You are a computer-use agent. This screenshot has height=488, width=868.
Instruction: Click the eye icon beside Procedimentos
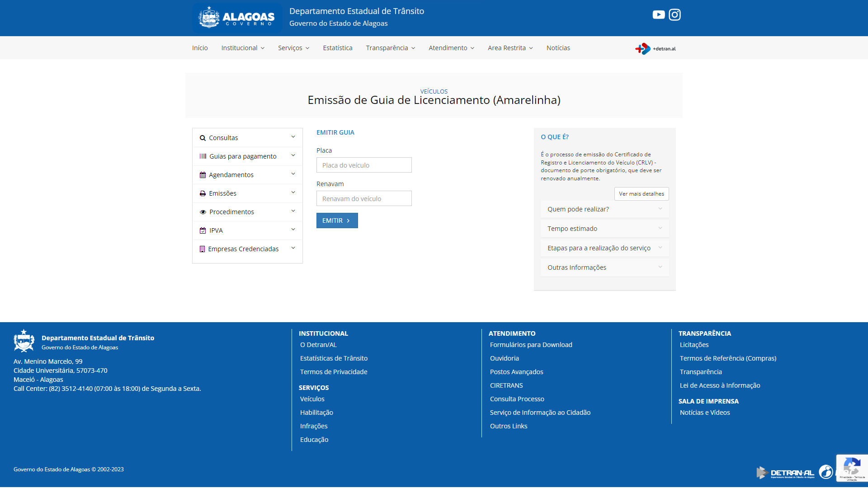203,212
